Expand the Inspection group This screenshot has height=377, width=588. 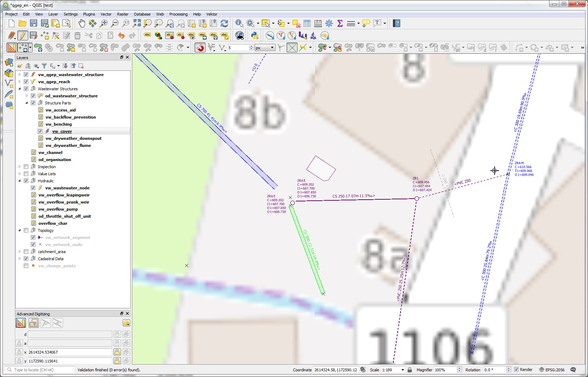(19, 167)
